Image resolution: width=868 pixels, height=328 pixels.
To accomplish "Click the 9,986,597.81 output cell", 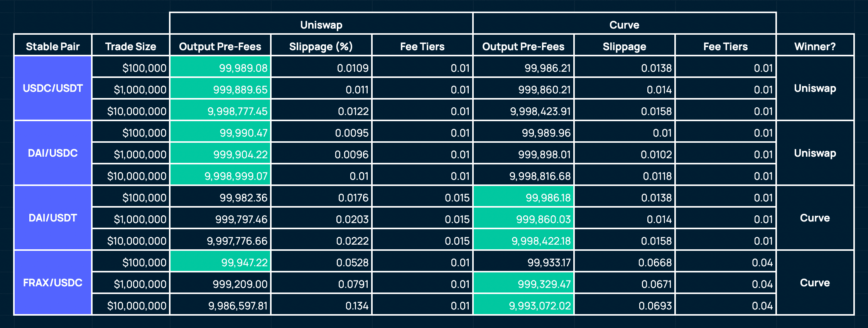I will tap(220, 305).
